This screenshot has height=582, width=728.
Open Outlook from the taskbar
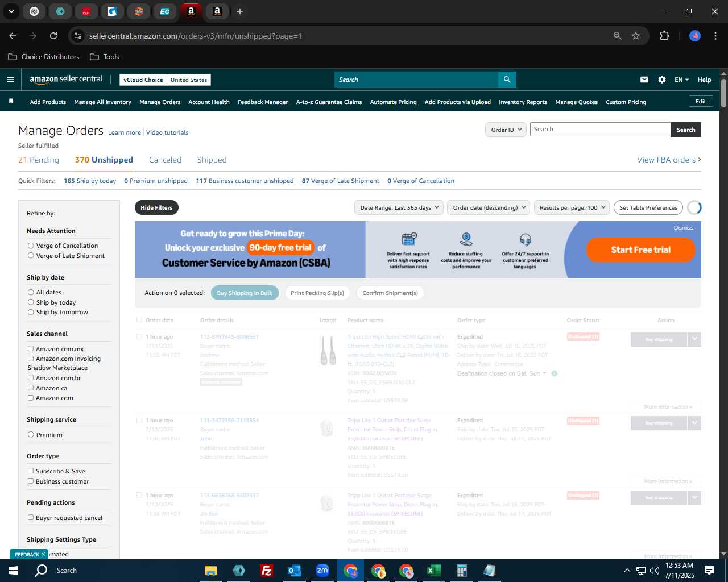click(x=295, y=571)
